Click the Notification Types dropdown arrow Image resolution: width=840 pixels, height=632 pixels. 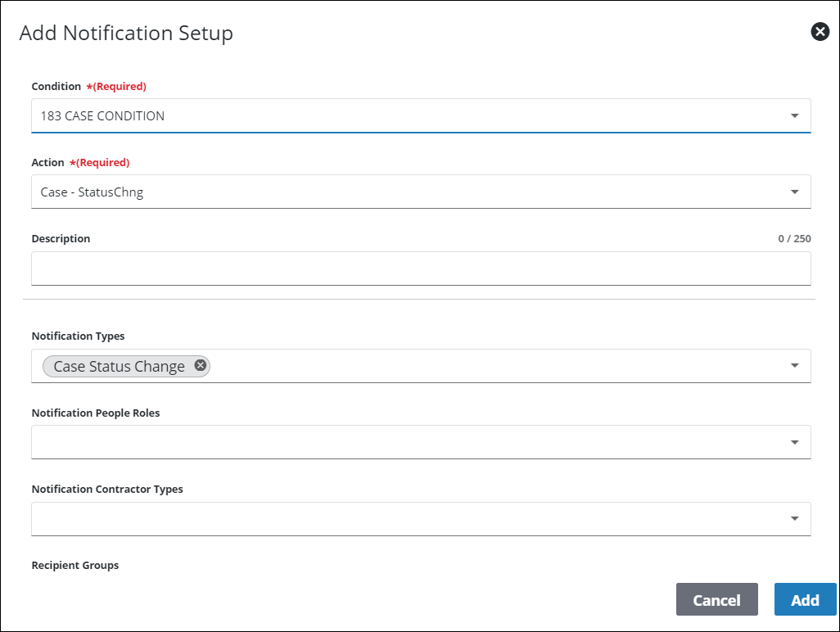(x=793, y=365)
